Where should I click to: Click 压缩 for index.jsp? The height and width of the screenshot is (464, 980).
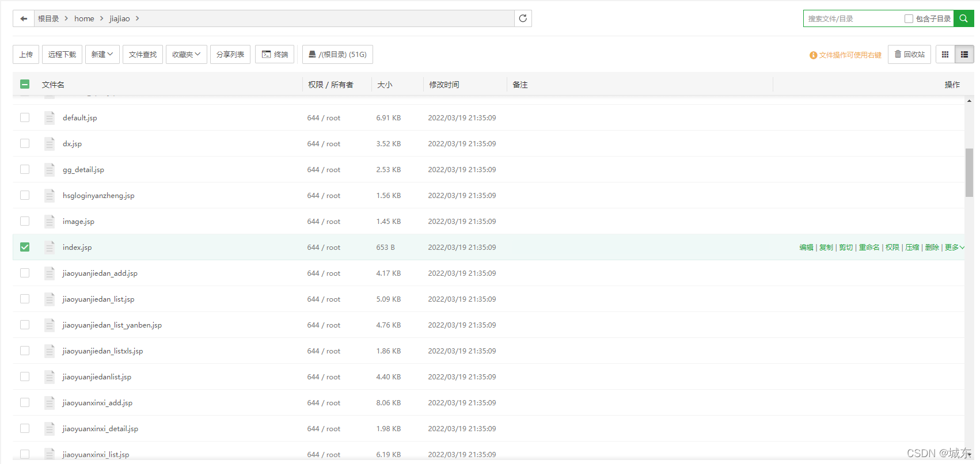pyautogui.click(x=912, y=248)
